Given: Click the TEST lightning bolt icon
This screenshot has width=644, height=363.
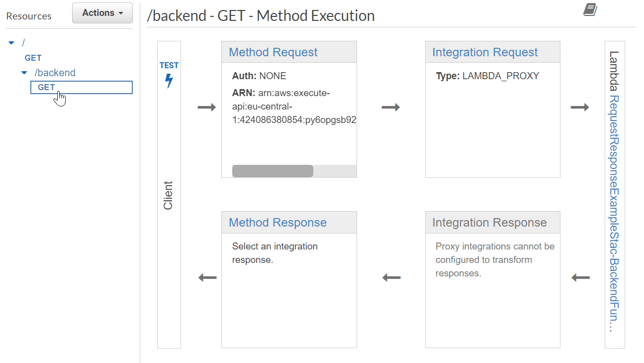Looking at the screenshot, I should (x=169, y=81).
